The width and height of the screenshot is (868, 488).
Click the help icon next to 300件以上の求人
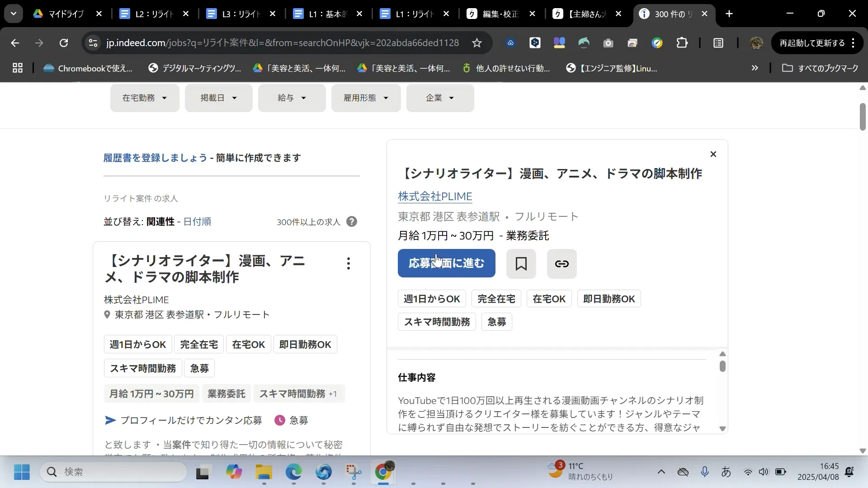pyautogui.click(x=352, y=221)
